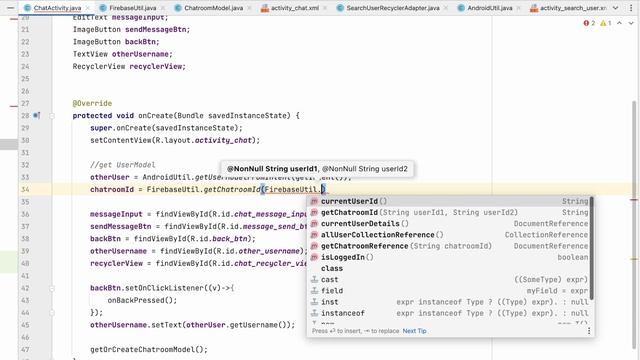
Task: Click the completion list scrollbar
Action: point(591,248)
